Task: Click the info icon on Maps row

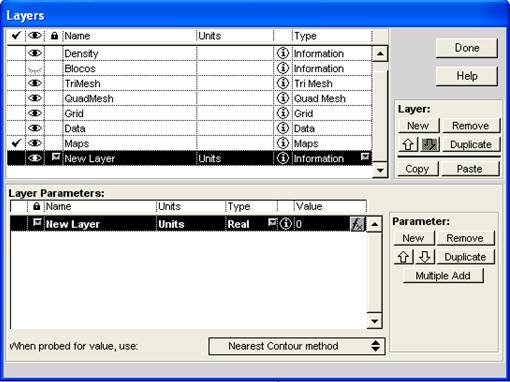Action: [283, 143]
